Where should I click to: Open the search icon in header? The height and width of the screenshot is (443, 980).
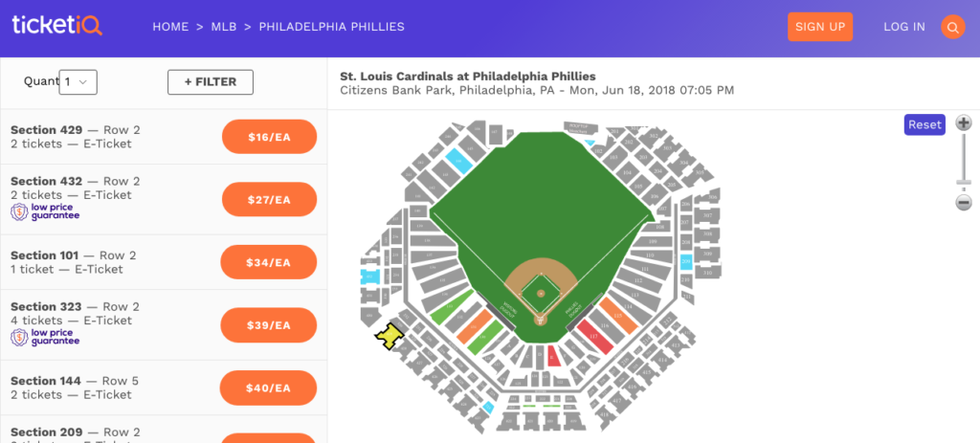pos(952,27)
